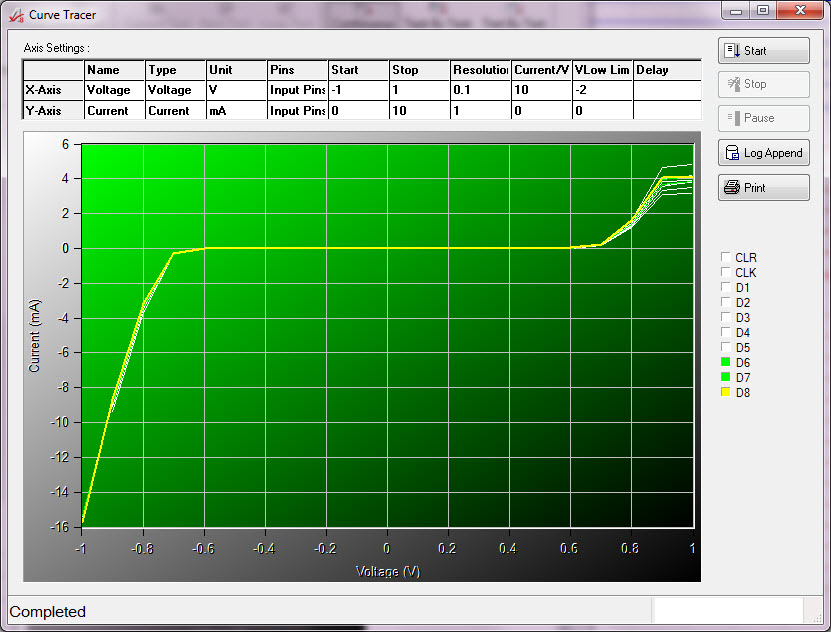The image size is (831, 632).
Task: Enable the D3 trace checkbox
Action: point(726,318)
